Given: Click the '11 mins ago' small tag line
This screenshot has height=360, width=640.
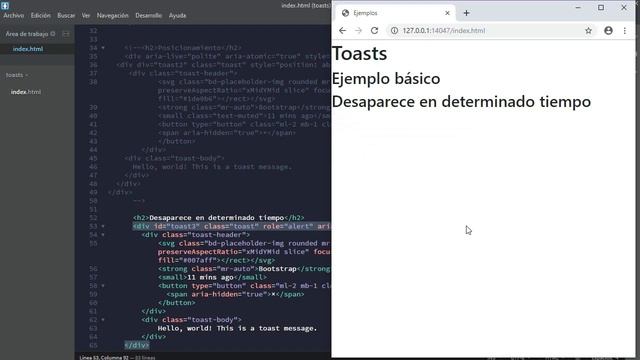Looking at the screenshot, I should coord(212,277).
